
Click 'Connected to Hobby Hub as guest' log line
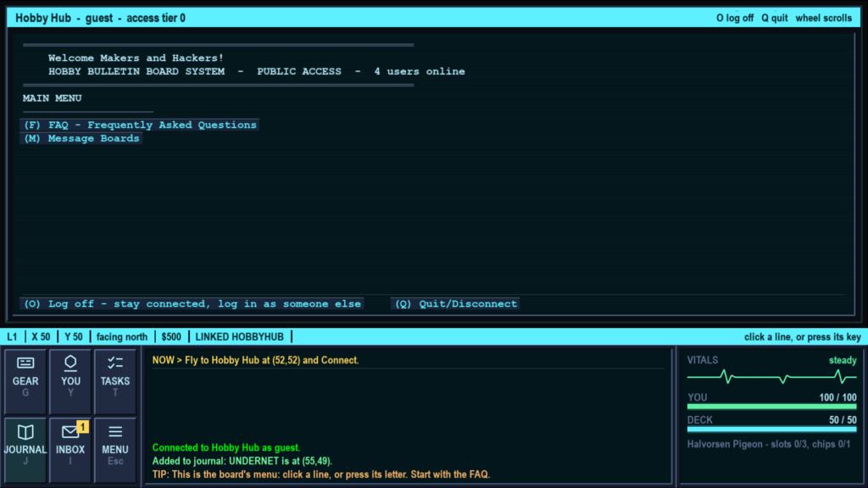tap(225, 447)
